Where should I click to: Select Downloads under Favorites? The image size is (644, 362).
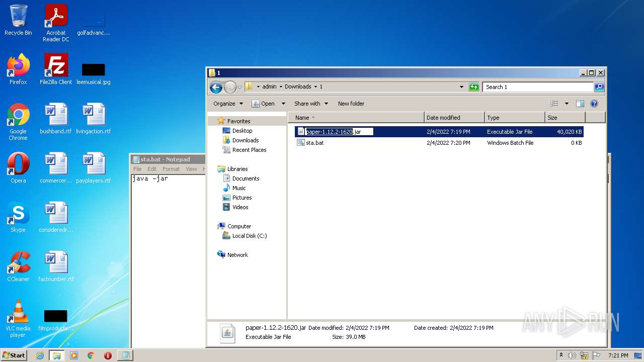[x=245, y=140]
